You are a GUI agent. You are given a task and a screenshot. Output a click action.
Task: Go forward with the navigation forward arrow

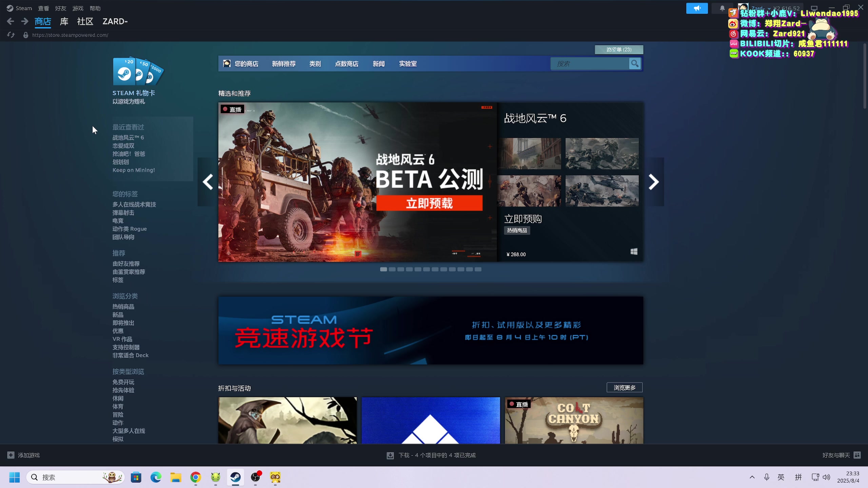[x=24, y=21]
